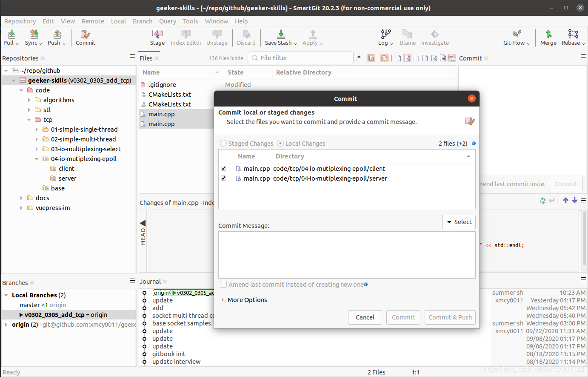Open the Remote menu
The image size is (588, 377).
(93, 21)
